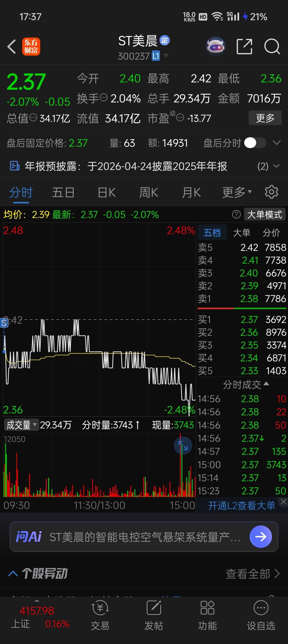Image resolution: width=288 pixels, height=644 pixels.
Task: Tap the 问Ai logo
Action: pyautogui.click(x=29, y=537)
